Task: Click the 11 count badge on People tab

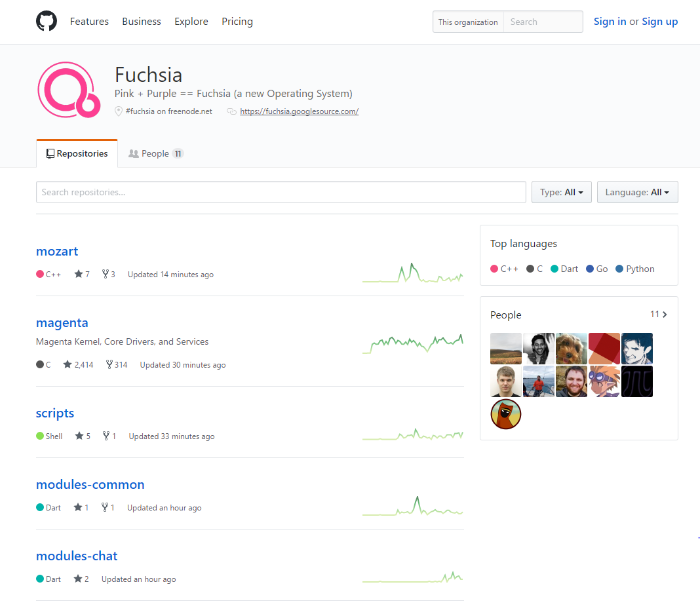Action: click(178, 153)
